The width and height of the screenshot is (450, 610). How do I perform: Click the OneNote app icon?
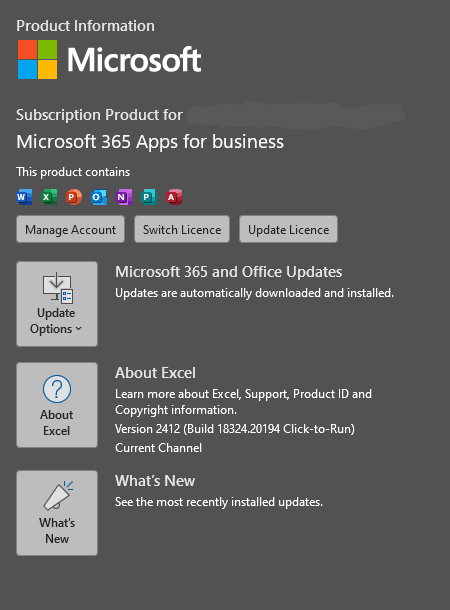click(x=124, y=197)
